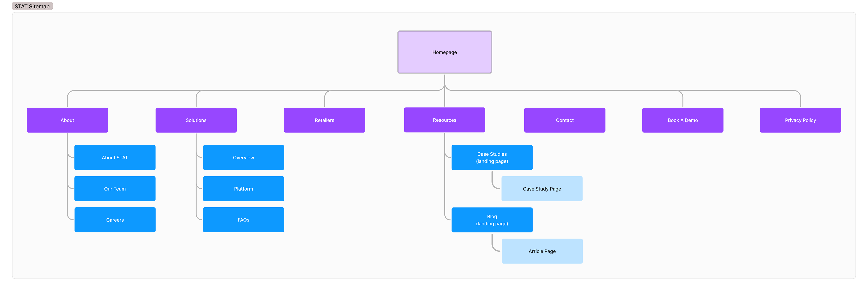This screenshot has width=868, height=291.
Task: Select the Blog landing page box
Action: pyautogui.click(x=492, y=220)
